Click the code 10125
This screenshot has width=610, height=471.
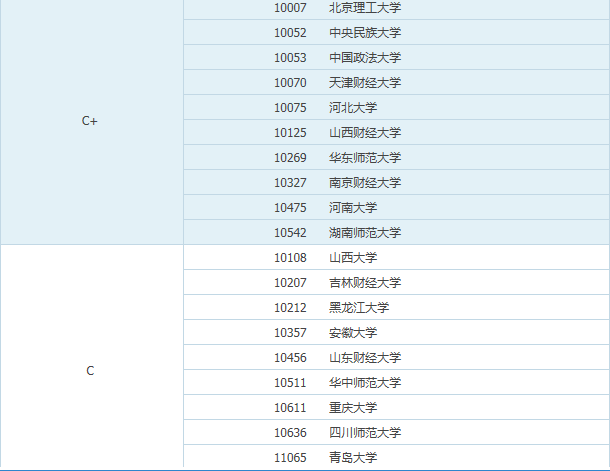(x=290, y=133)
